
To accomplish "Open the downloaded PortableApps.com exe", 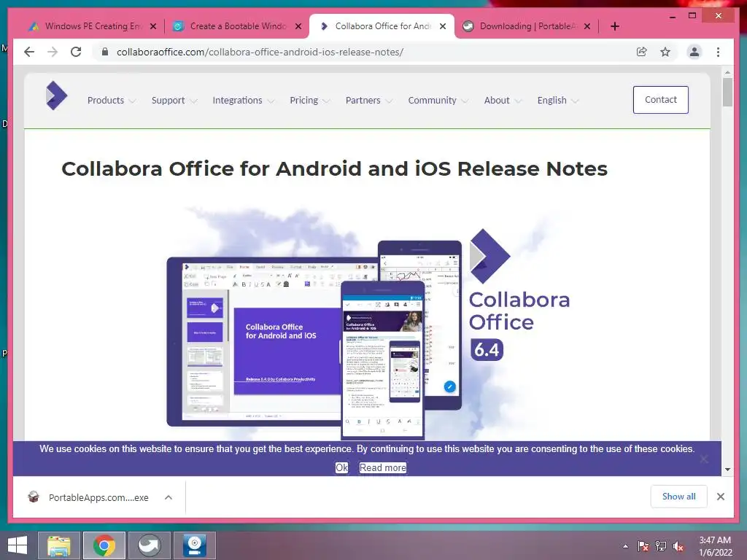I will 98,497.
